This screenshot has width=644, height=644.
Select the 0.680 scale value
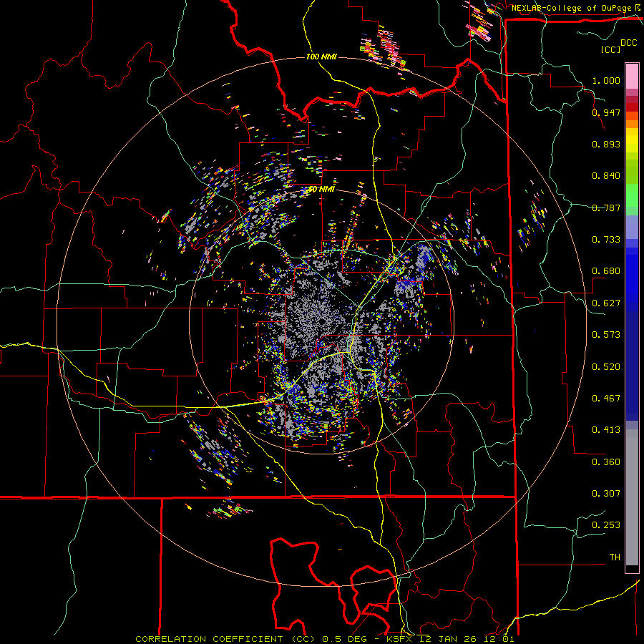click(x=606, y=271)
